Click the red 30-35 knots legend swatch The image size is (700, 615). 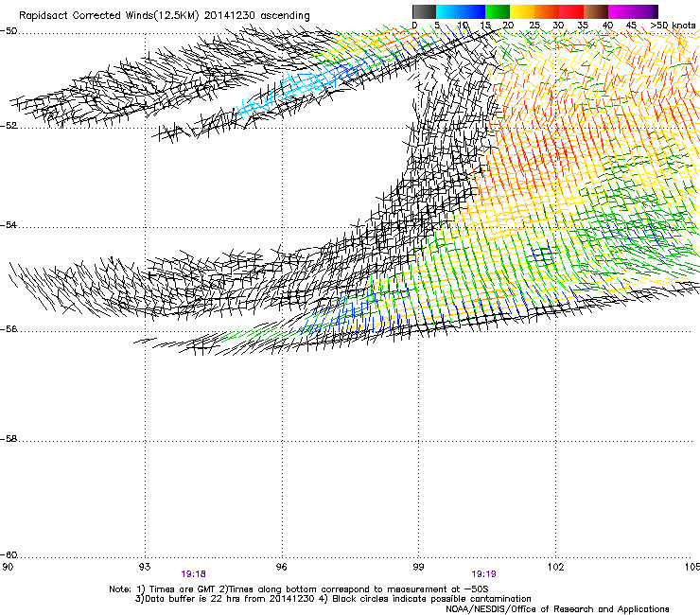click(571, 11)
